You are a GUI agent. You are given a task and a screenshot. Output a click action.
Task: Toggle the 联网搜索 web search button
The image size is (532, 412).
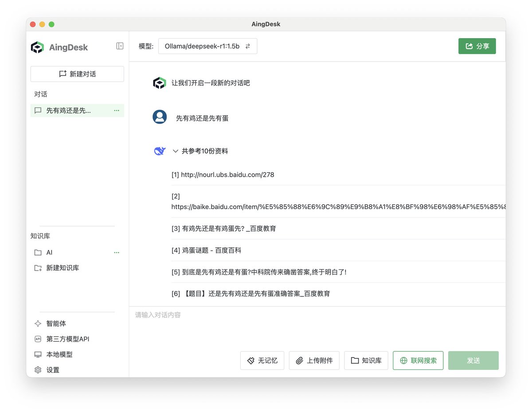tap(418, 361)
